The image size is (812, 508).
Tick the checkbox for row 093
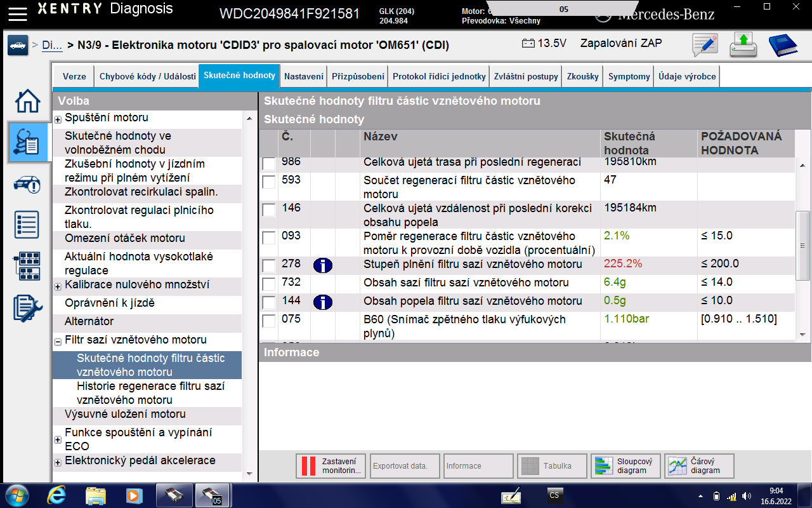pos(269,237)
